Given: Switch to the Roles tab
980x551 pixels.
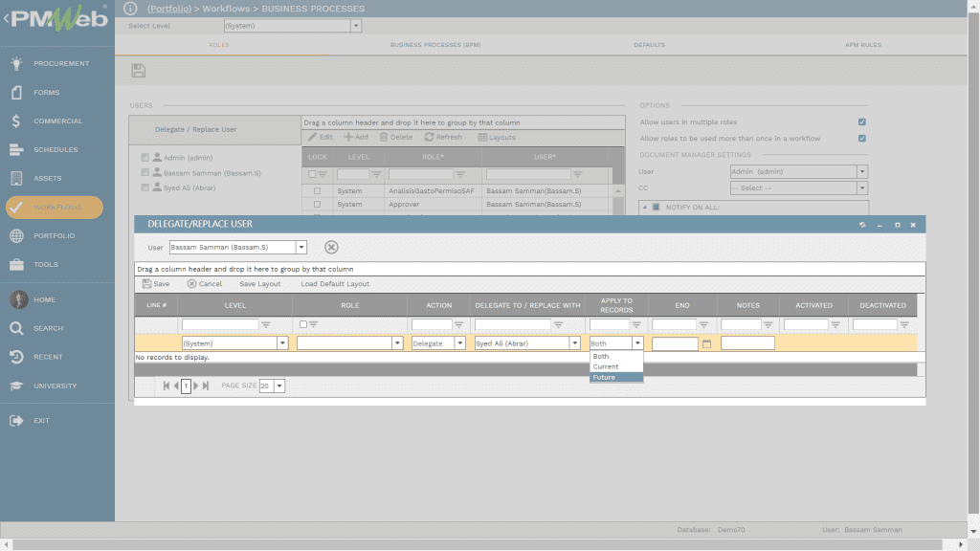Looking at the screenshot, I should click(x=219, y=45).
